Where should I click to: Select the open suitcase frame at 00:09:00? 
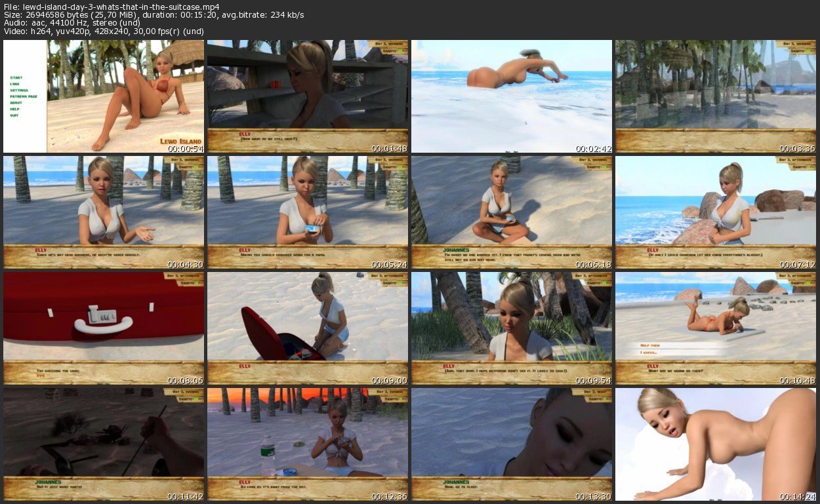pos(308,328)
